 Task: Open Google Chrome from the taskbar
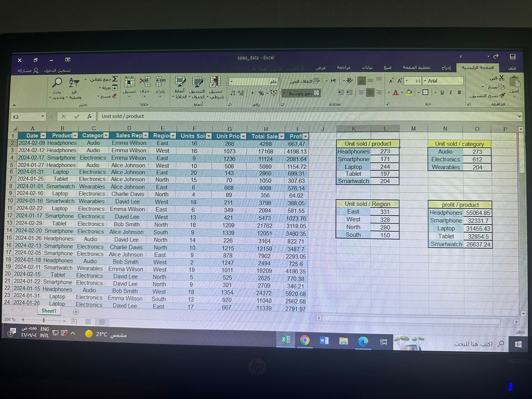pos(305,340)
